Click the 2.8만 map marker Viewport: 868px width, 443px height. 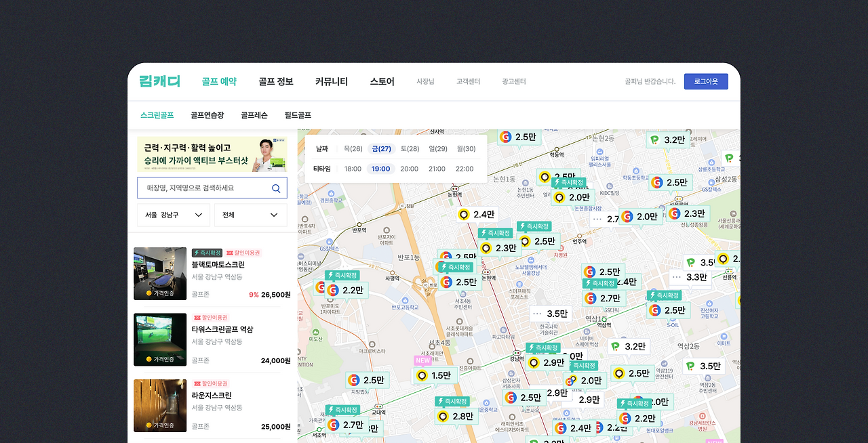[456, 416]
